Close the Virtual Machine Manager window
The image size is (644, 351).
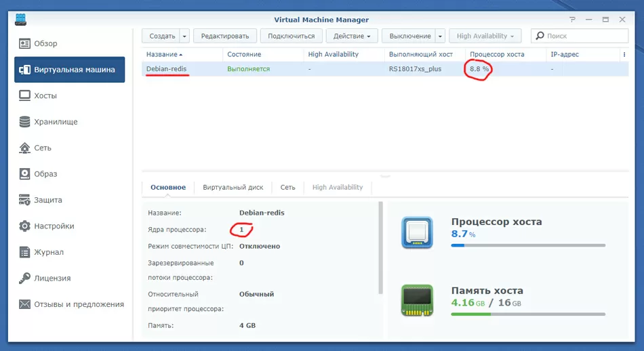(x=622, y=19)
